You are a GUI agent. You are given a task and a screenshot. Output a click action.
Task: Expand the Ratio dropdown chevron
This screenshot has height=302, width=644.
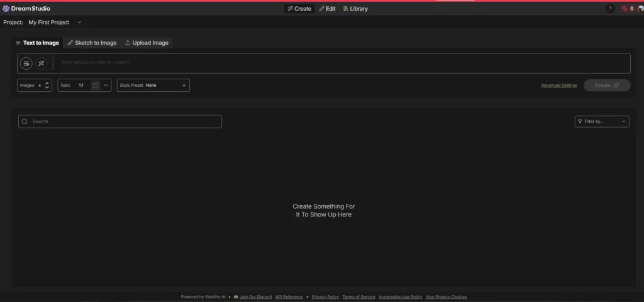pyautogui.click(x=106, y=86)
